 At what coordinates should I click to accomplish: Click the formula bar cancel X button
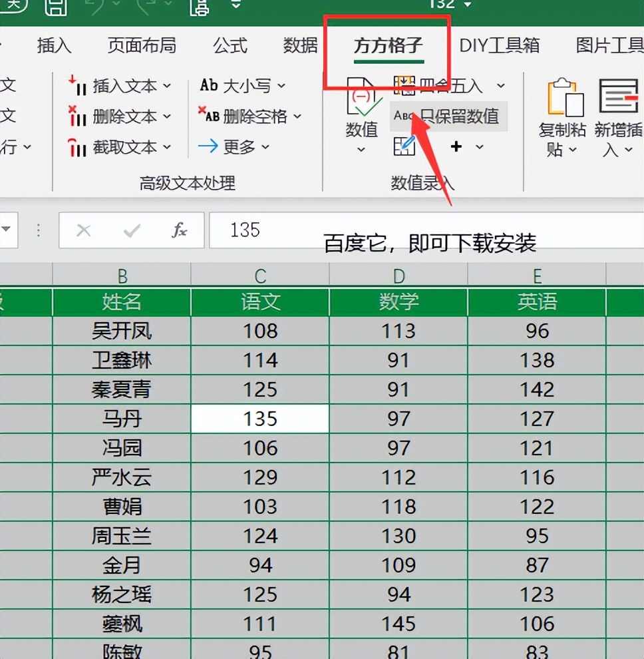pyautogui.click(x=84, y=230)
